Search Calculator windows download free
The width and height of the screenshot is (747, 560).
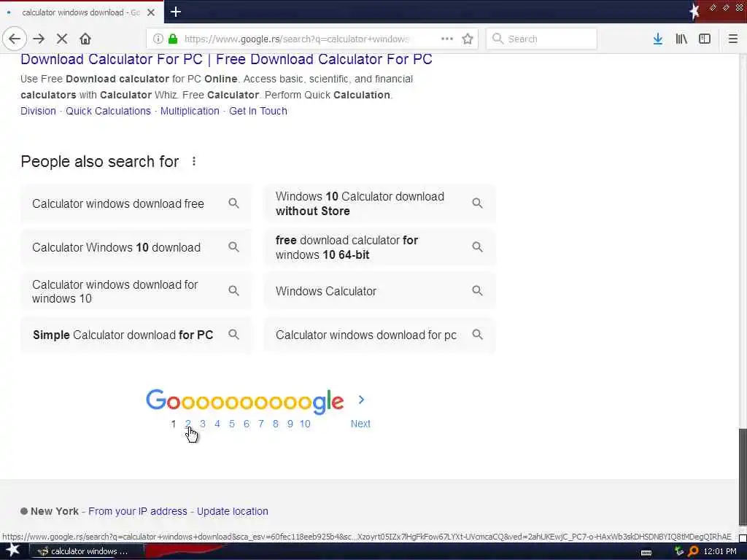(136, 204)
